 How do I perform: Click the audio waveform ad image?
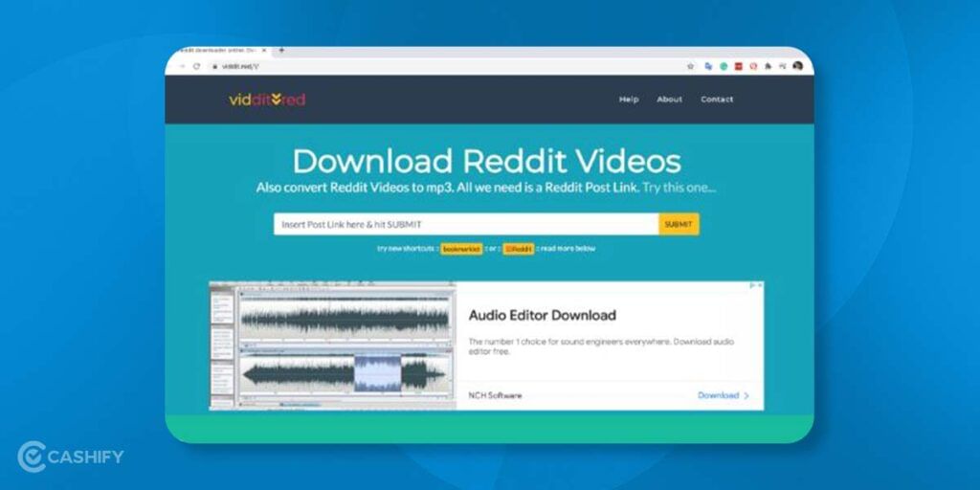[x=332, y=345]
